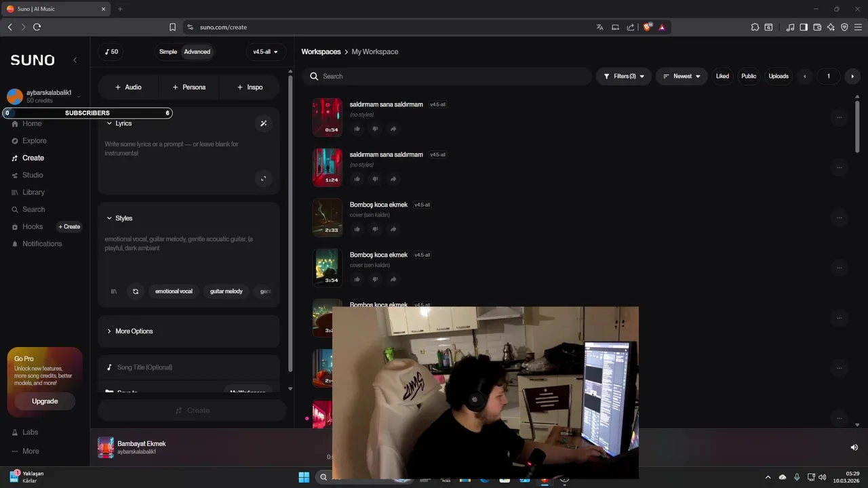Open more options for first song
This screenshot has width=868, height=488.
[839, 117]
